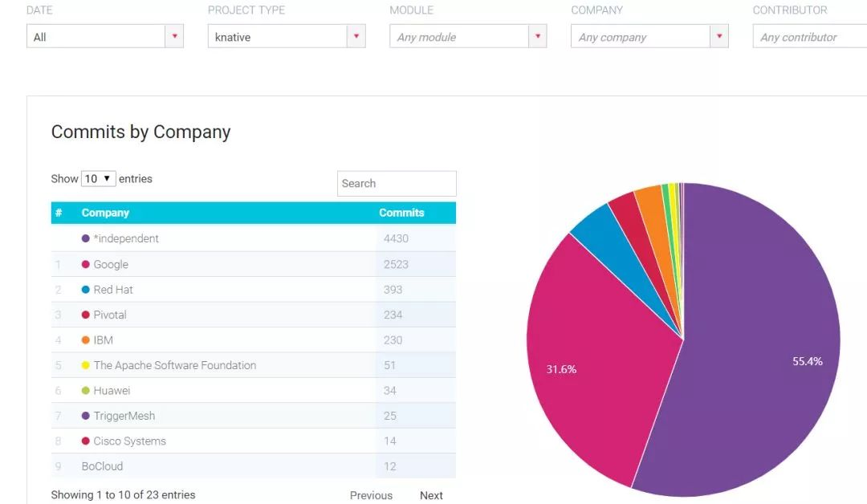
Task: Click the purple dot beside TriggerMesh
Action: coord(86,416)
